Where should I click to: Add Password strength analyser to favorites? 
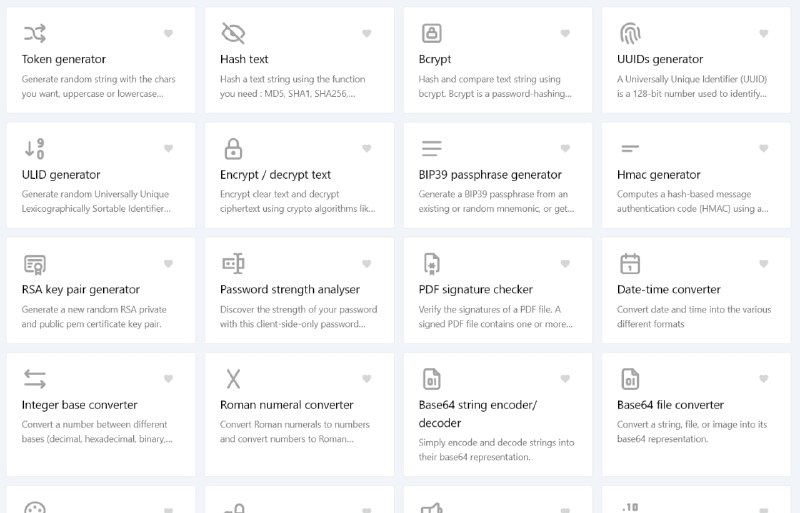point(367,264)
